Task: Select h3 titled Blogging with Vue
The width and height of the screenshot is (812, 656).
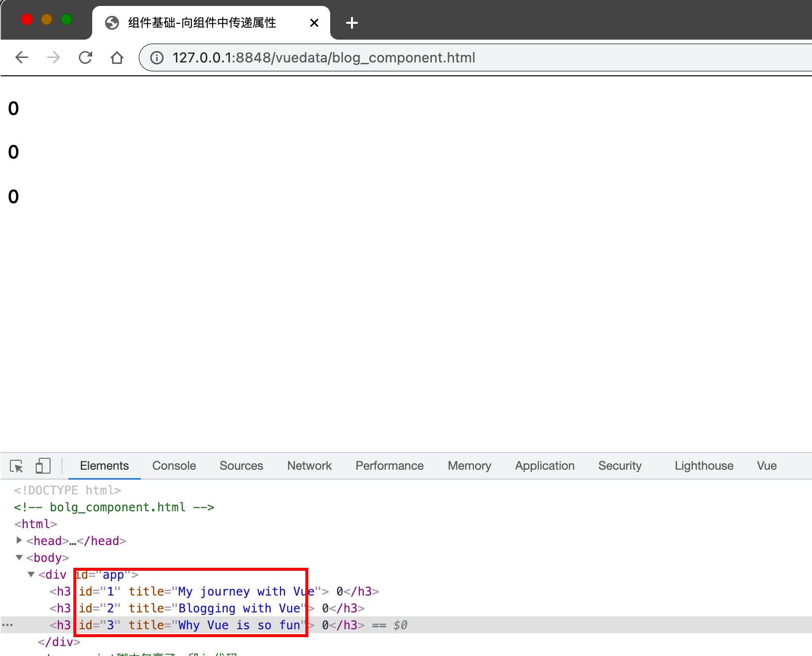Action: (207, 608)
